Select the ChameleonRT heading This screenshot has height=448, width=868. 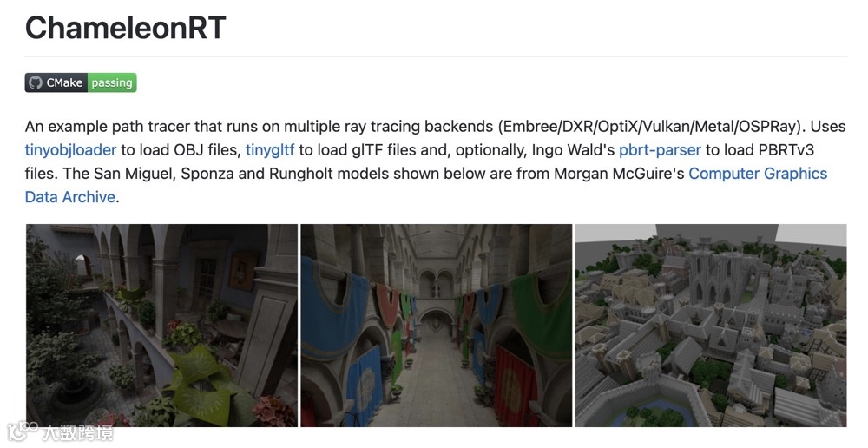125,27
